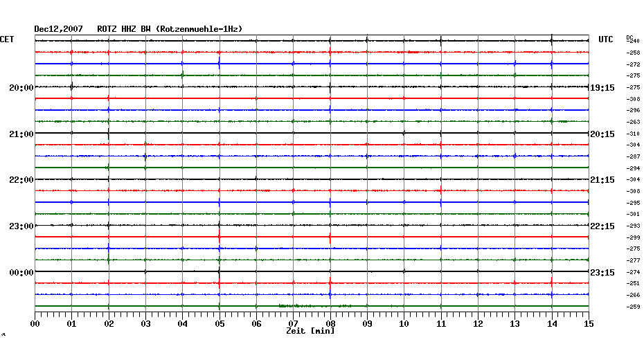Select the DC offset value '-296'
Image resolution: width=644 pixels, height=342 pixels.
click(634, 111)
